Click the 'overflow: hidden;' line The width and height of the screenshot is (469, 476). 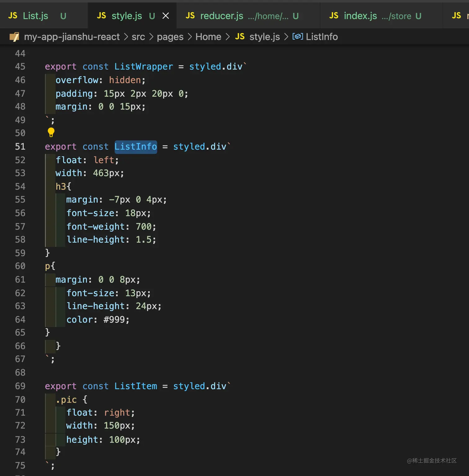100,80
